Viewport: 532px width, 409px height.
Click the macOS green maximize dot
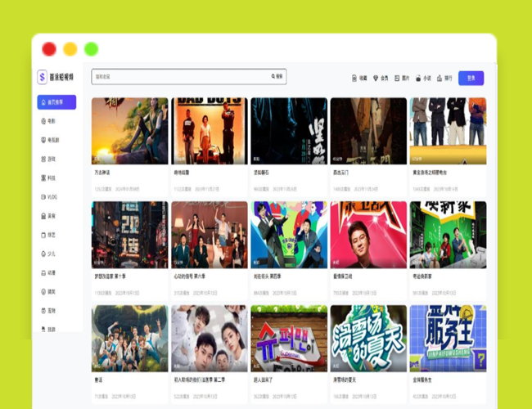point(92,49)
